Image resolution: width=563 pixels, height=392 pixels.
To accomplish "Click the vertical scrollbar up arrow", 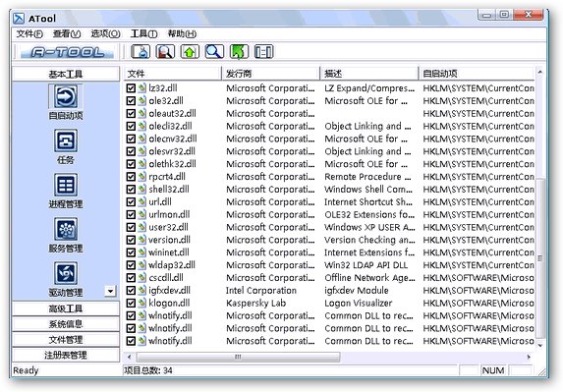I will point(540,72).
